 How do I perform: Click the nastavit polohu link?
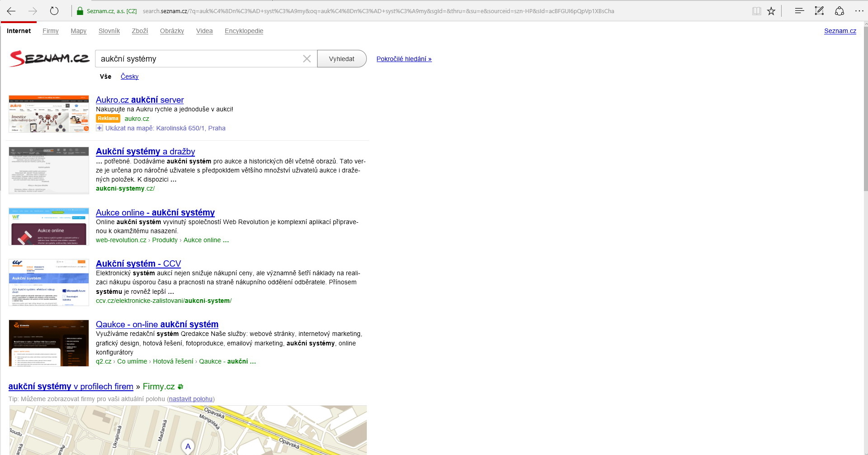point(191,399)
